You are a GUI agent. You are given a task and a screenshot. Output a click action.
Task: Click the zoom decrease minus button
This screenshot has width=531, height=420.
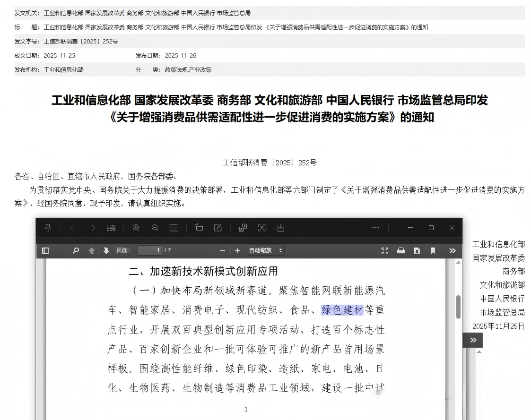(x=222, y=251)
